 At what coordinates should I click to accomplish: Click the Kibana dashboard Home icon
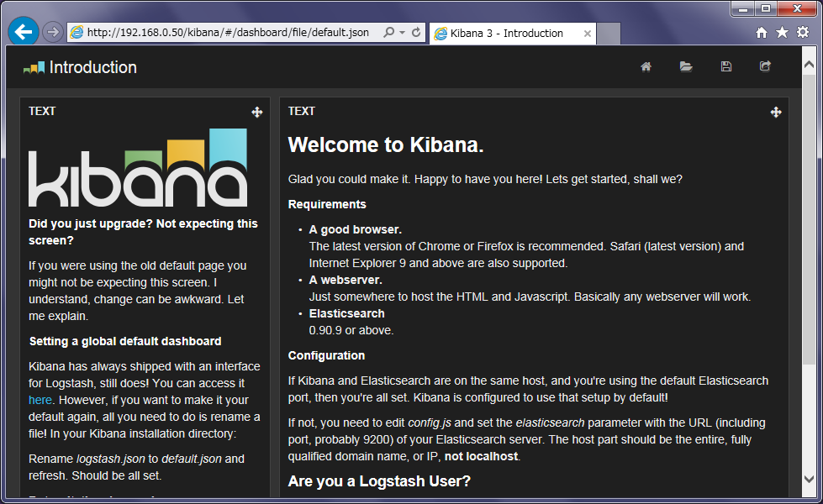pyautogui.click(x=646, y=66)
